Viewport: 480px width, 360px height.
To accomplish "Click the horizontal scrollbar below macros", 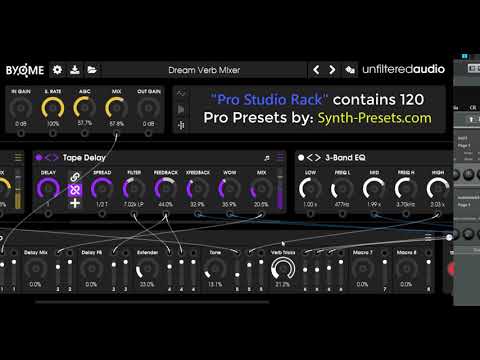I will point(152,302).
